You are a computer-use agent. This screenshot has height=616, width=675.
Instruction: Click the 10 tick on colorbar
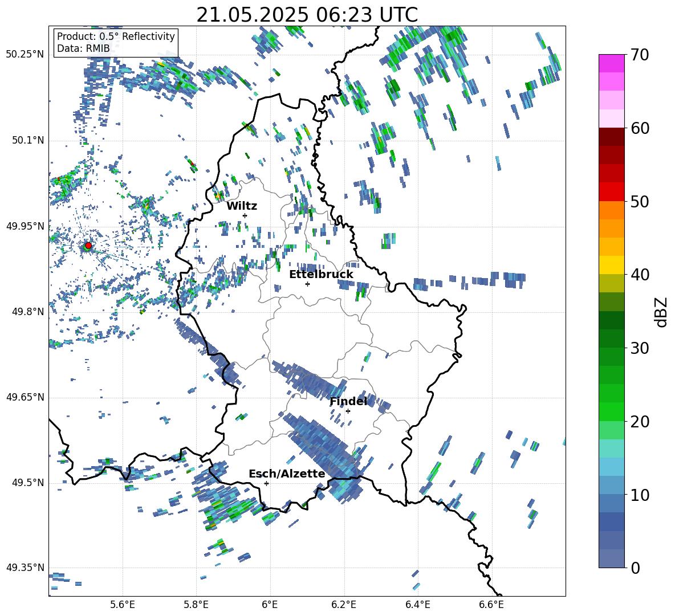click(x=639, y=495)
